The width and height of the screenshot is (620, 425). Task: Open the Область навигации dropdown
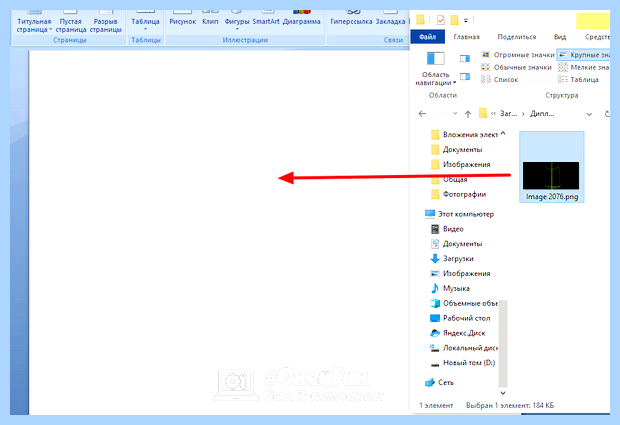[435, 69]
